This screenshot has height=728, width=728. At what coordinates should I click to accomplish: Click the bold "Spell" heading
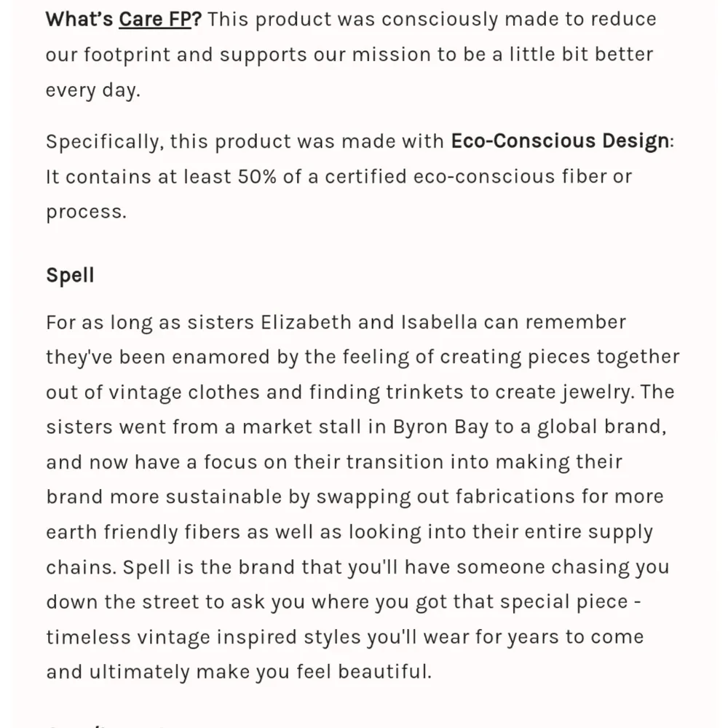[x=70, y=276]
